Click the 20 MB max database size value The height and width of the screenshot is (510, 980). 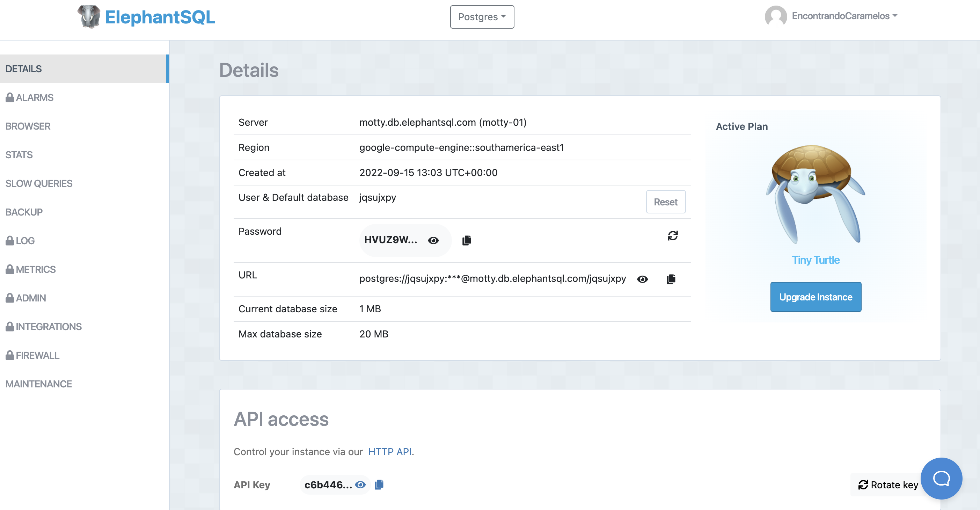click(x=374, y=334)
